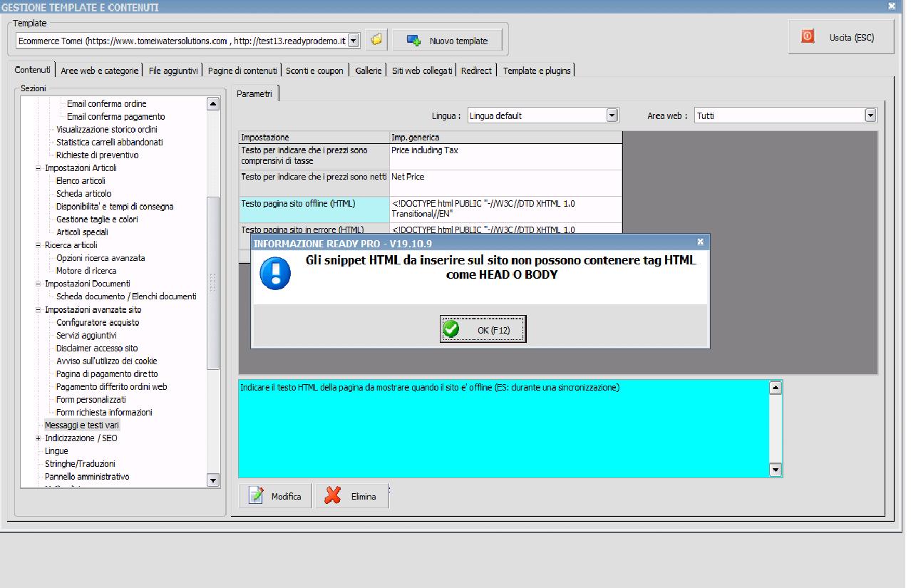Open the Sconti e coupon tab
Screen dimensions: 911x588
(314, 71)
